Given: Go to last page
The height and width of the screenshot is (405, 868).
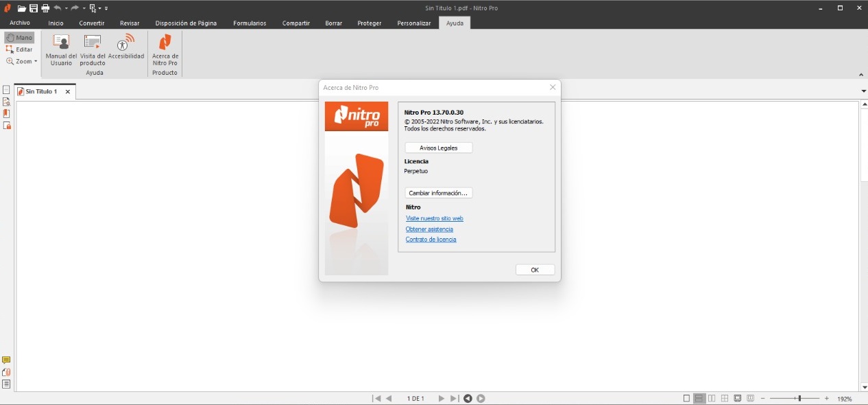Looking at the screenshot, I should [454, 398].
